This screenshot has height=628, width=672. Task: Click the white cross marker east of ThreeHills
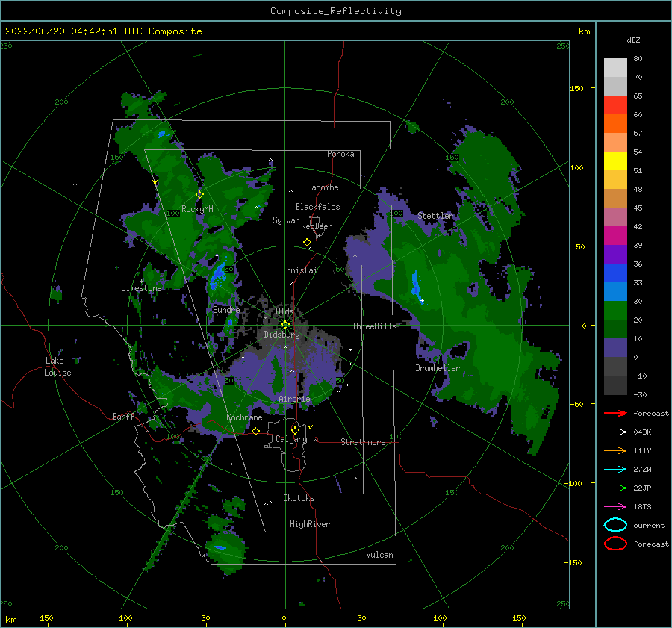click(422, 301)
